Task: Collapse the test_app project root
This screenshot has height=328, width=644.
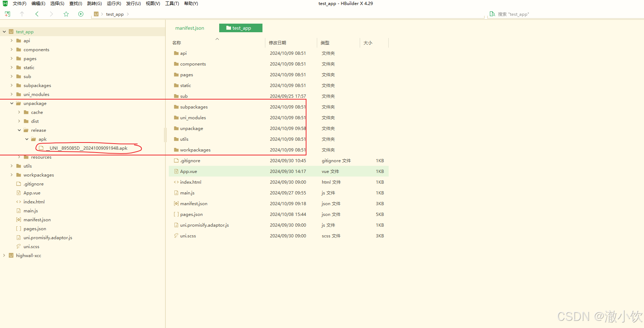Action: tap(4, 32)
